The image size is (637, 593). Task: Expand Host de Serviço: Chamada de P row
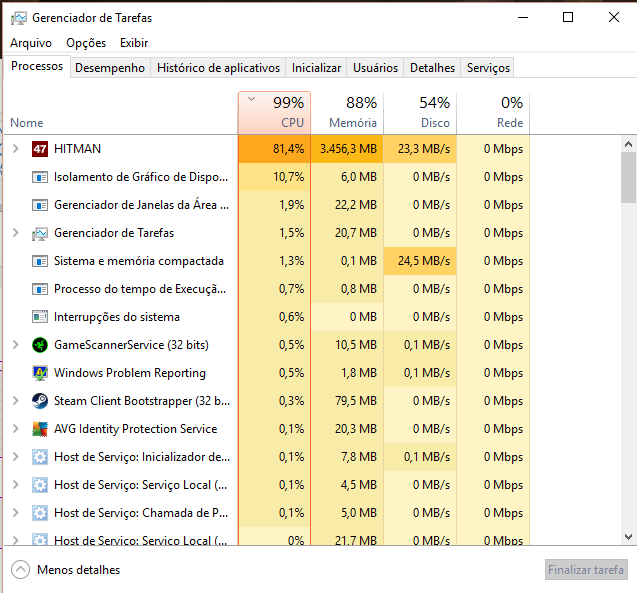tap(15, 513)
